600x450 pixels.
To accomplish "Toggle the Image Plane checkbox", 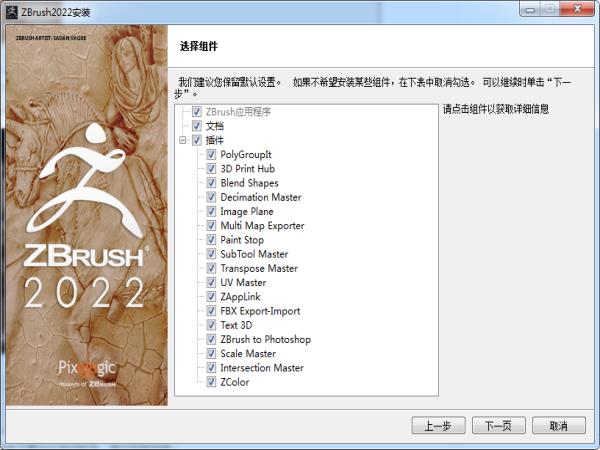I will tap(211, 212).
